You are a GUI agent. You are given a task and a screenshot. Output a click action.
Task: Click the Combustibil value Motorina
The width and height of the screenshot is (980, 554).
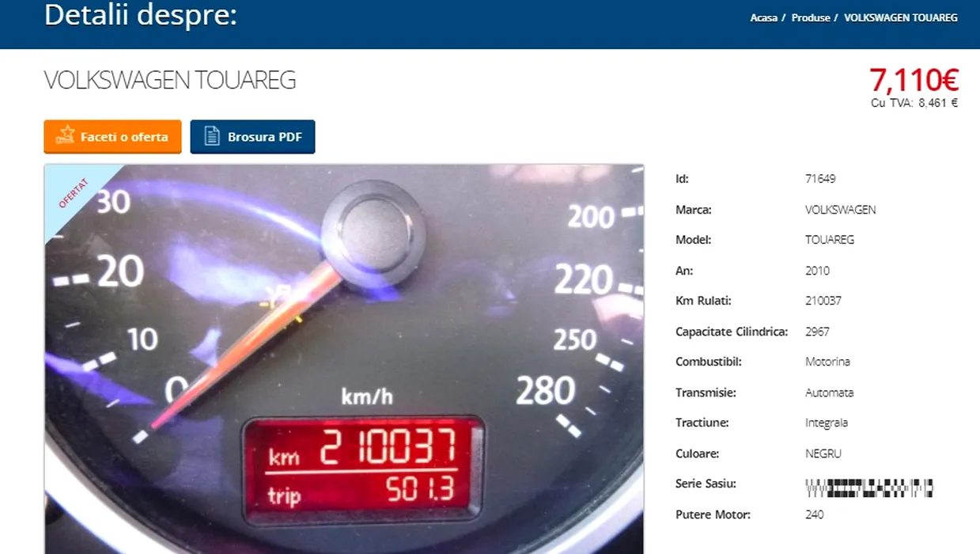click(x=827, y=362)
